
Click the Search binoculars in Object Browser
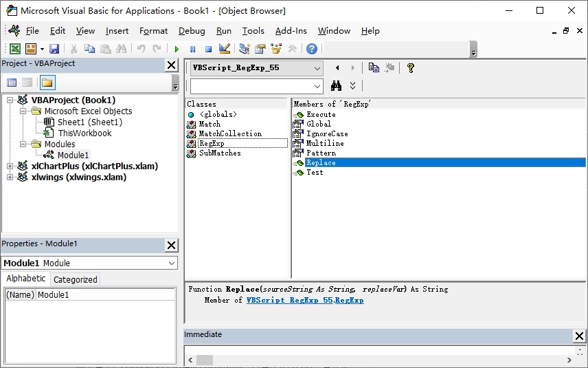[x=336, y=86]
